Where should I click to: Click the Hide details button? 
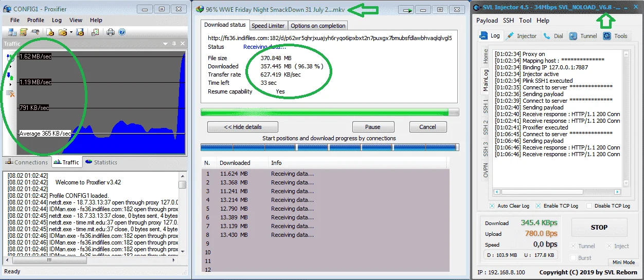[x=243, y=127]
